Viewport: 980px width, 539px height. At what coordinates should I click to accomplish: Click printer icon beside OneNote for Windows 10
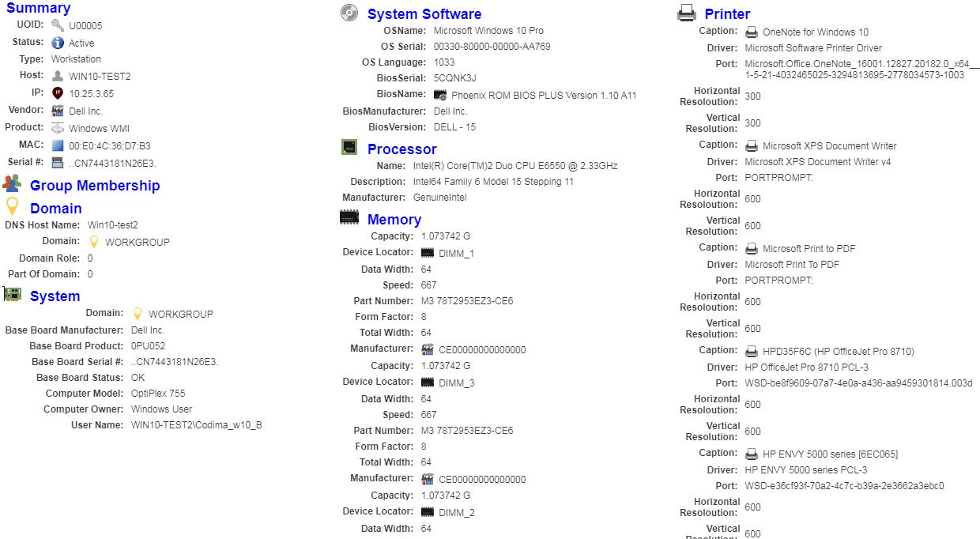pyautogui.click(x=752, y=32)
